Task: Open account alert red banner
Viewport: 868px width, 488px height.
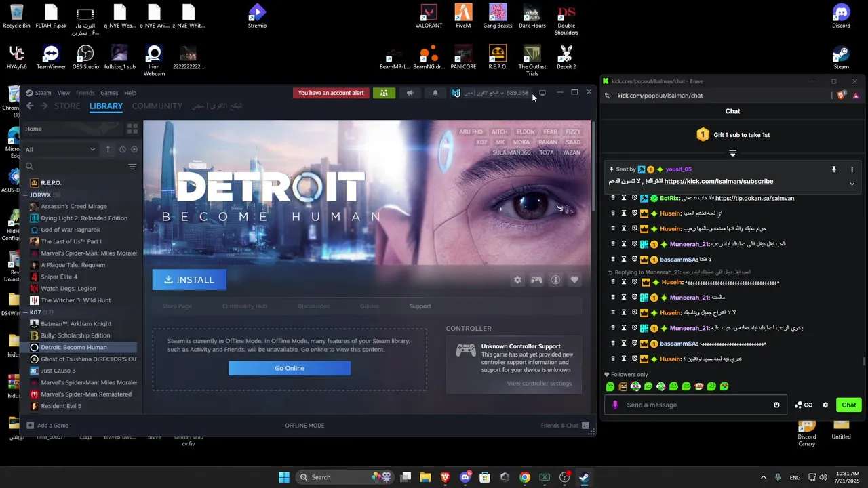Action: pos(331,93)
